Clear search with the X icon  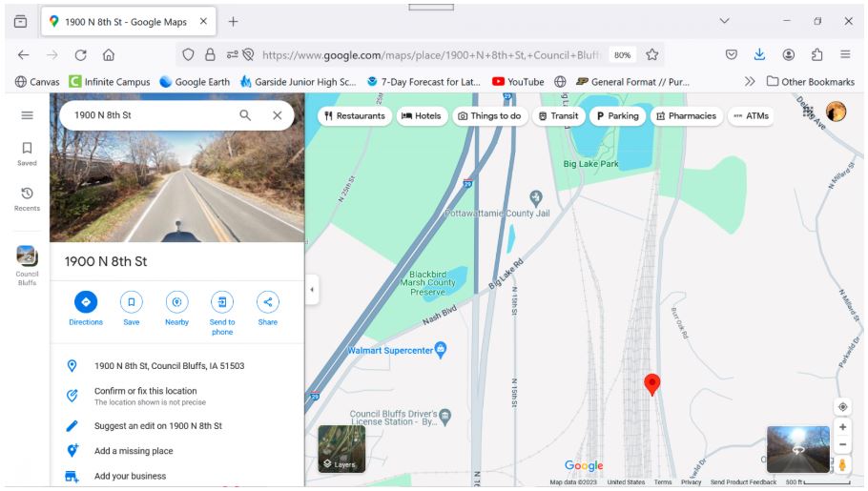[278, 115]
